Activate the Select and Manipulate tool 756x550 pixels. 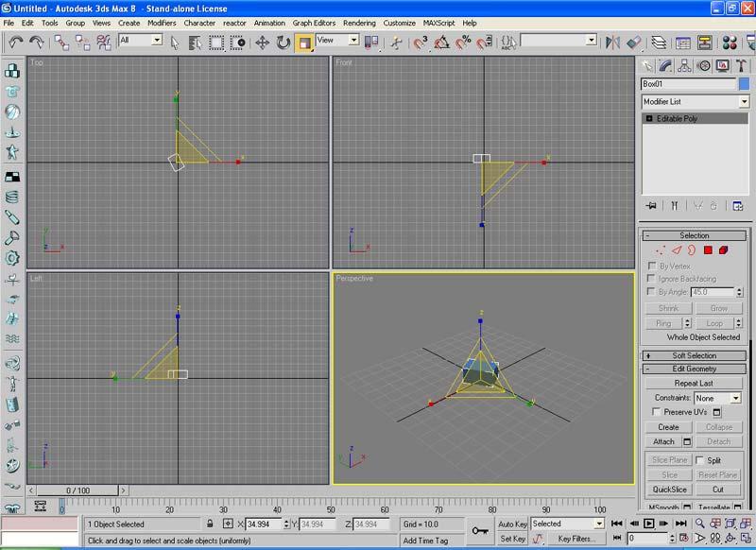pyautogui.click(x=396, y=43)
